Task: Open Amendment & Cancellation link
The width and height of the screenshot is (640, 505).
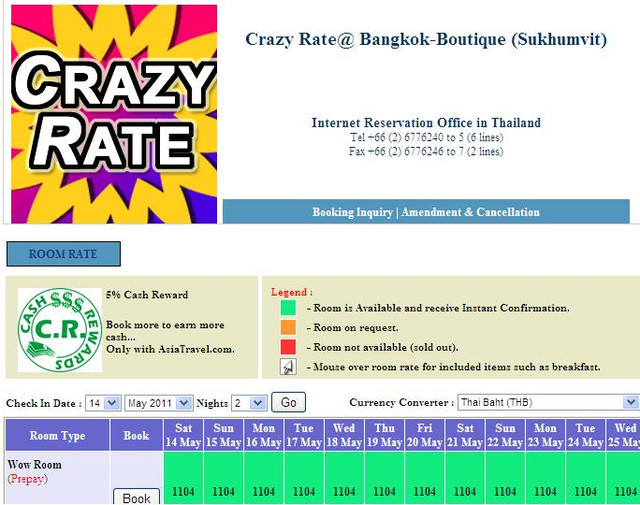Action: coord(470,212)
